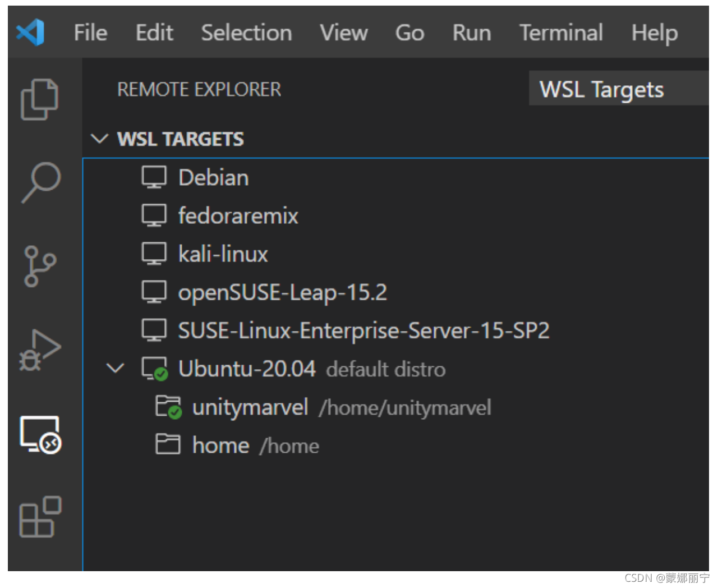This screenshot has height=588, width=718.
Task: Open the Extensions view icon
Action: point(40,517)
